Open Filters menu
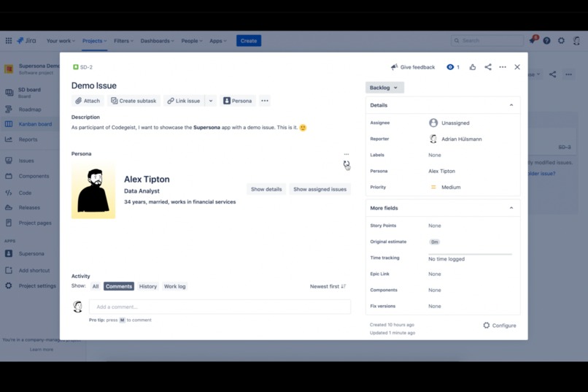This screenshot has height=392, width=588. (123, 40)
